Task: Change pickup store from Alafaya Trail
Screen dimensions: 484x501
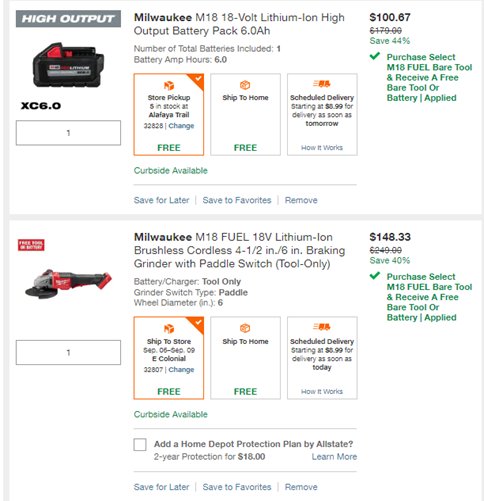Action: (x=181, y=126)
